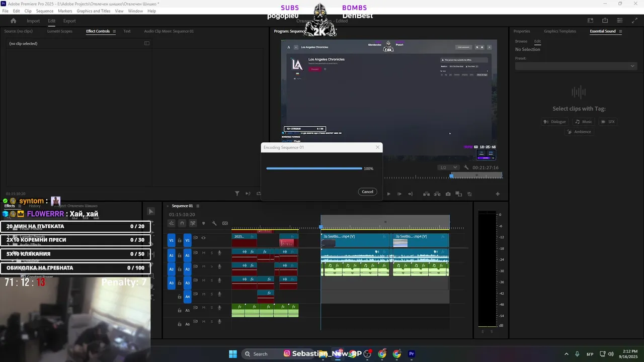The width and height of the screenshot is (644, 362).
Task: Export a frame with the camera icon
Action: click(x=448, y=194)
